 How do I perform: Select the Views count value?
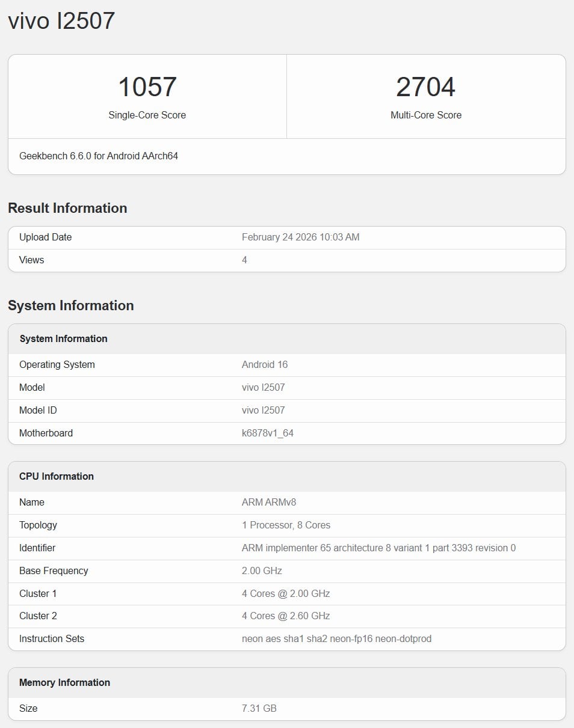click(x=245, y=260)
